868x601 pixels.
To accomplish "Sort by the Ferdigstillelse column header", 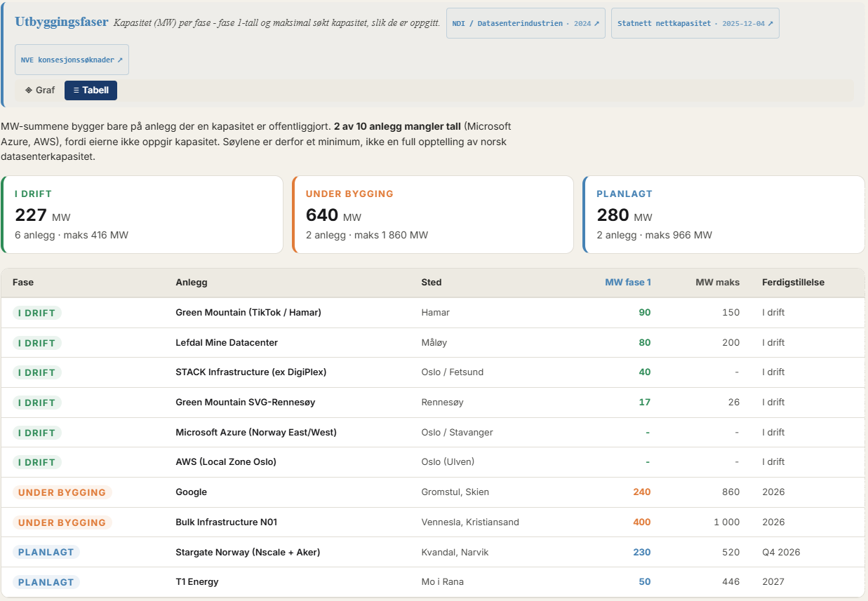I will click(x=794, y=282).
